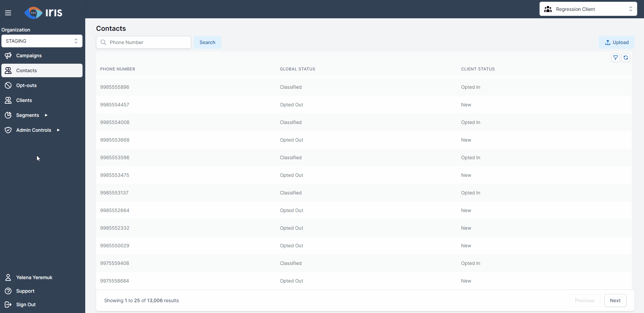Click the Support question mark icon
This screenshot has height=313, width=644.
tap(8, 291)
